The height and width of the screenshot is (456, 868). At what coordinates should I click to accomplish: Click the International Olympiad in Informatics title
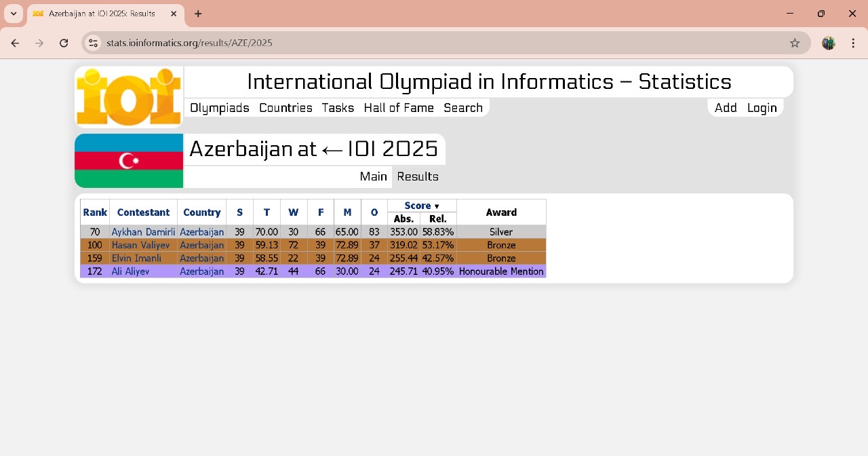coord(489,81)
